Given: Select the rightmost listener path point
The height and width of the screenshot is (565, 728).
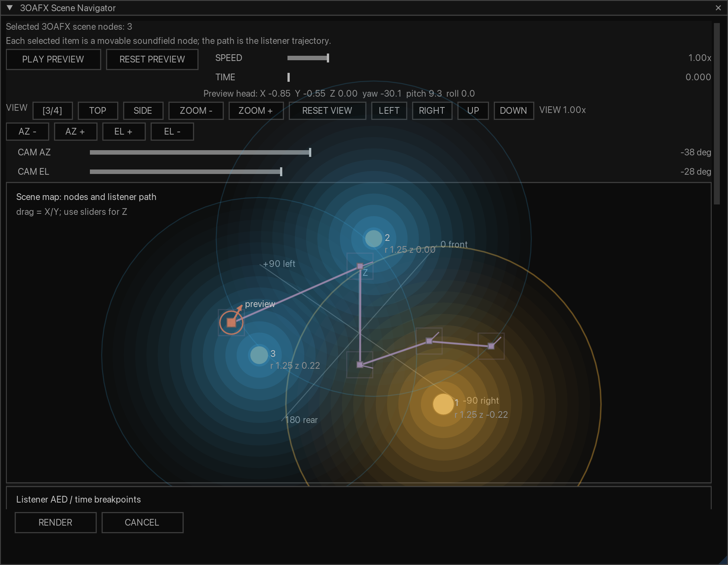Looking at the screenshot, I should [x=491, y=346].
